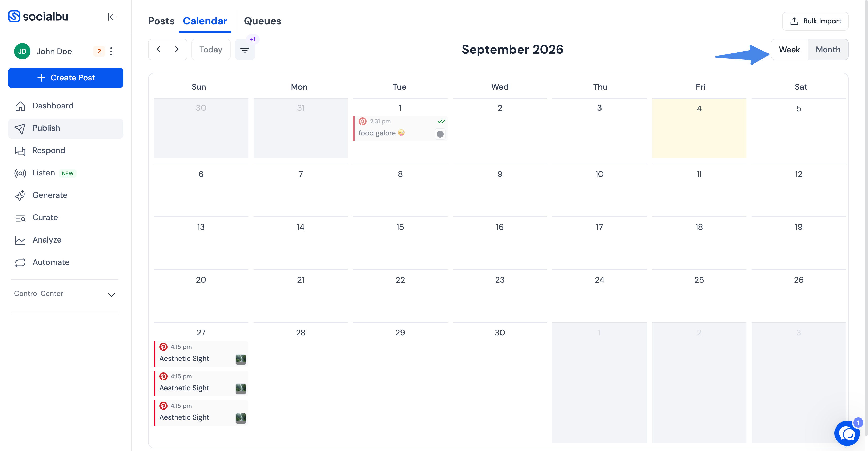Switch to the Posts tab
Screen dimensions: 868x451
tap(161, 21)
